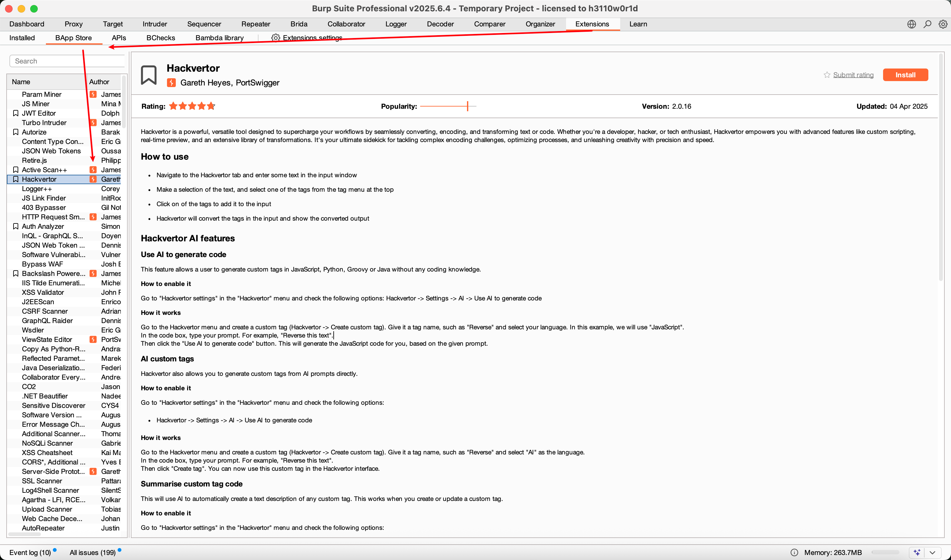Click large Hackvertor bookmark icon in header
Viewport: 951px width, 560px height.
pyautogui.click(x=149, y=75)
